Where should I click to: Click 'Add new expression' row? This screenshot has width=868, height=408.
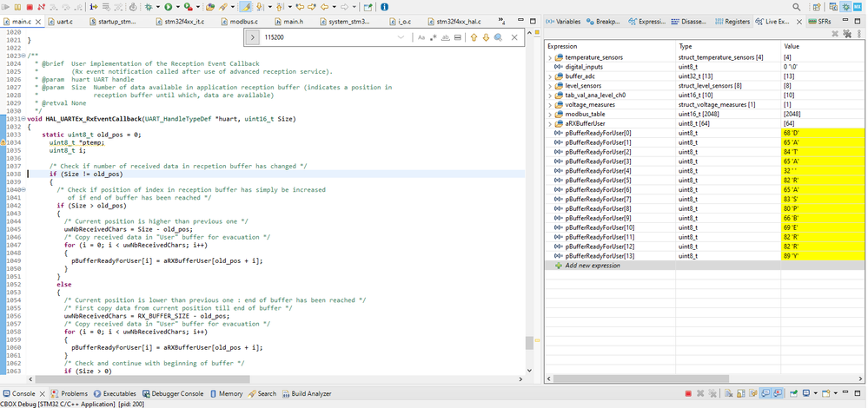pyautogui.click(x=593, y=266)
